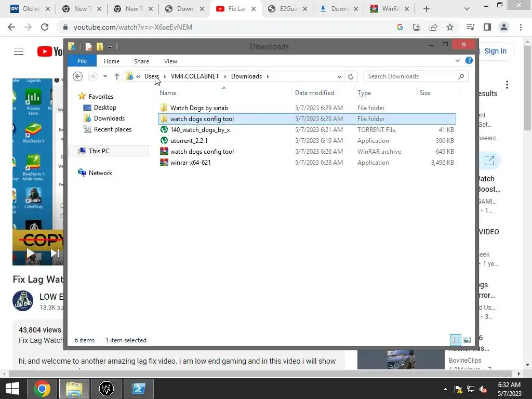Switch to E2Guardian Chrome tab
This screenshot has height=399, width=532.
(x=288, y=9)
